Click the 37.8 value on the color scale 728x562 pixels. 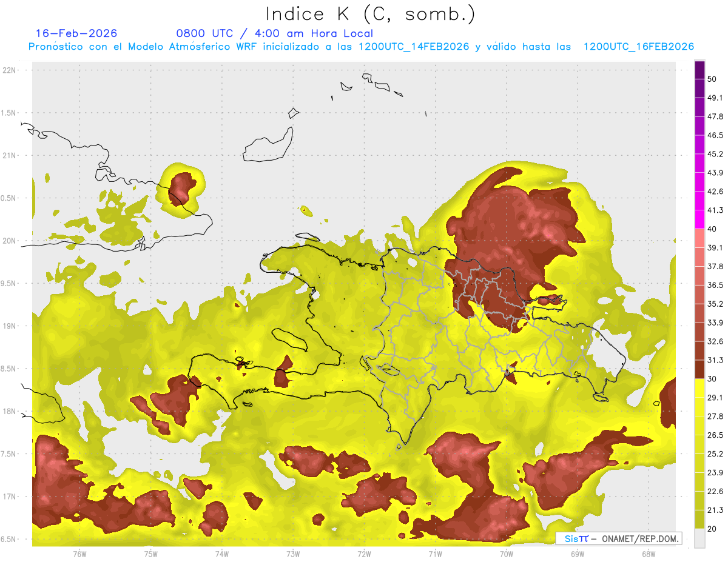click(x=715, y=267)
